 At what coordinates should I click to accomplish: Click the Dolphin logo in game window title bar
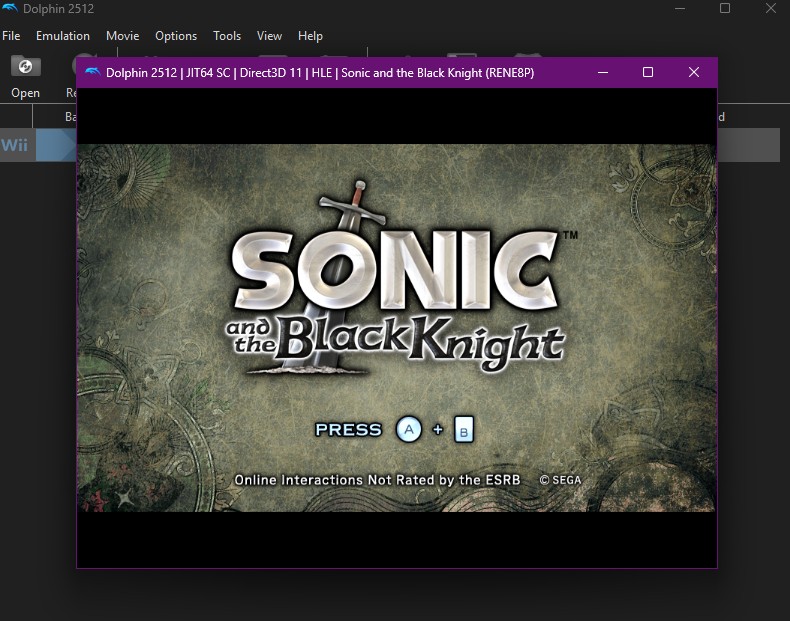tap(93, 72)
